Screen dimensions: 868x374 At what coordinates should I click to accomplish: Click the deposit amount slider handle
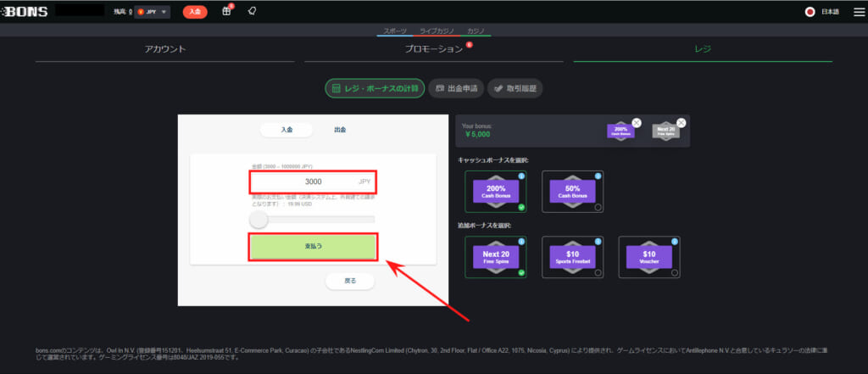[259, 220]
